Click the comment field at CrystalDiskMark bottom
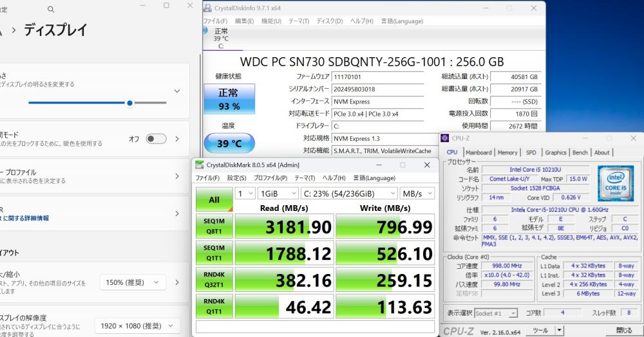The width and height of the screenshot is (644, 337). 315,327
